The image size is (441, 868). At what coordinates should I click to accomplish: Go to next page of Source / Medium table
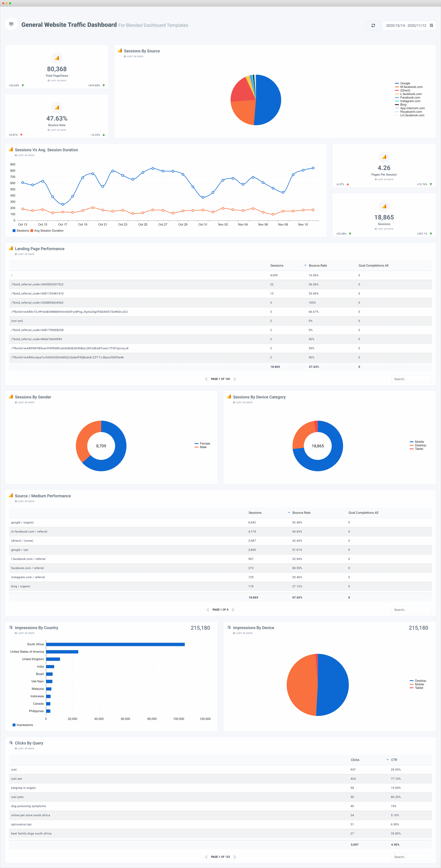[x=233, y=610]
